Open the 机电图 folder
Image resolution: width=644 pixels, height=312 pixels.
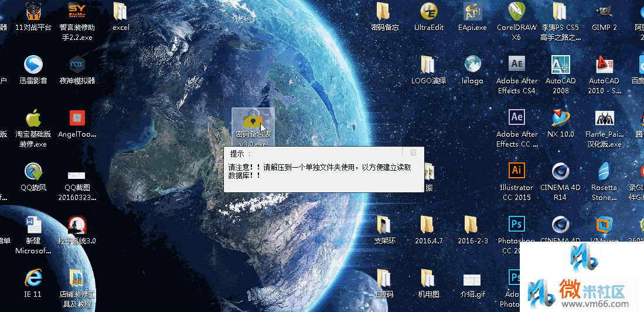(x=429, y=284)
